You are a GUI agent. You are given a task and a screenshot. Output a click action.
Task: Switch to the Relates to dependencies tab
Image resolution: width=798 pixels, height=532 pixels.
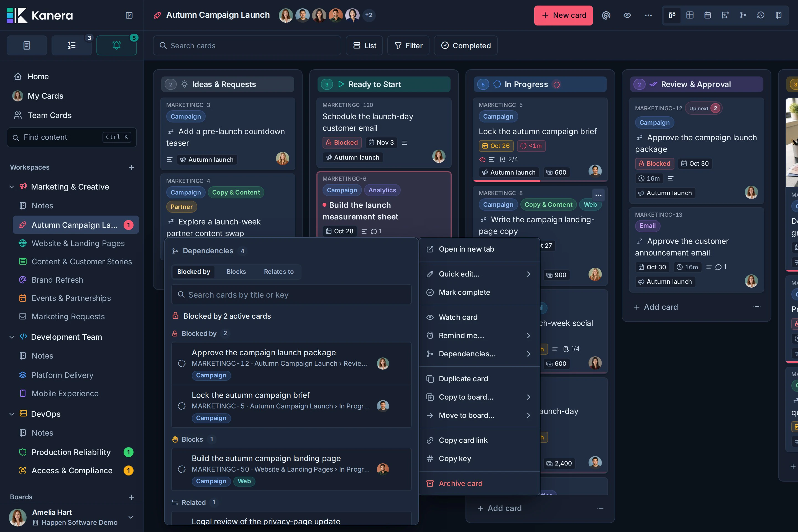[x=279, y=272]
